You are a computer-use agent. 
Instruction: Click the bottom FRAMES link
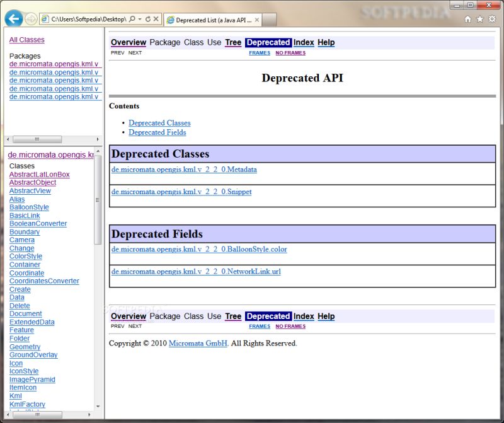tap(260, 326)
